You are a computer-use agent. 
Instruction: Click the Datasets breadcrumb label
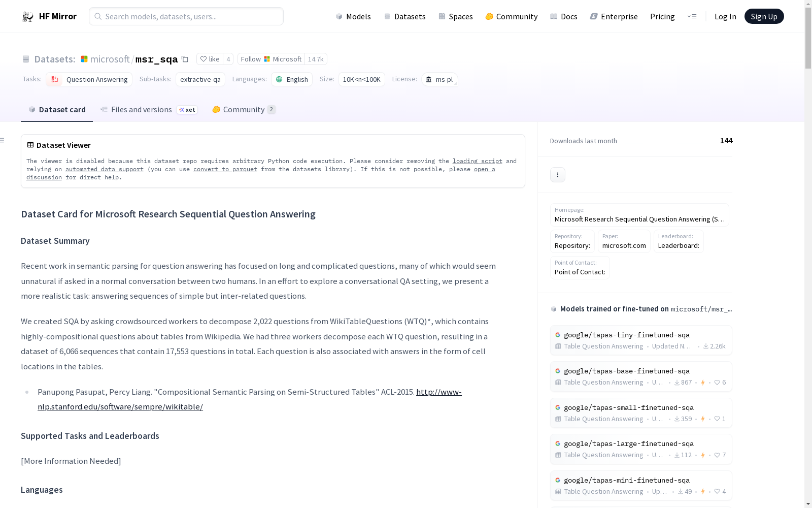(55, 59)
